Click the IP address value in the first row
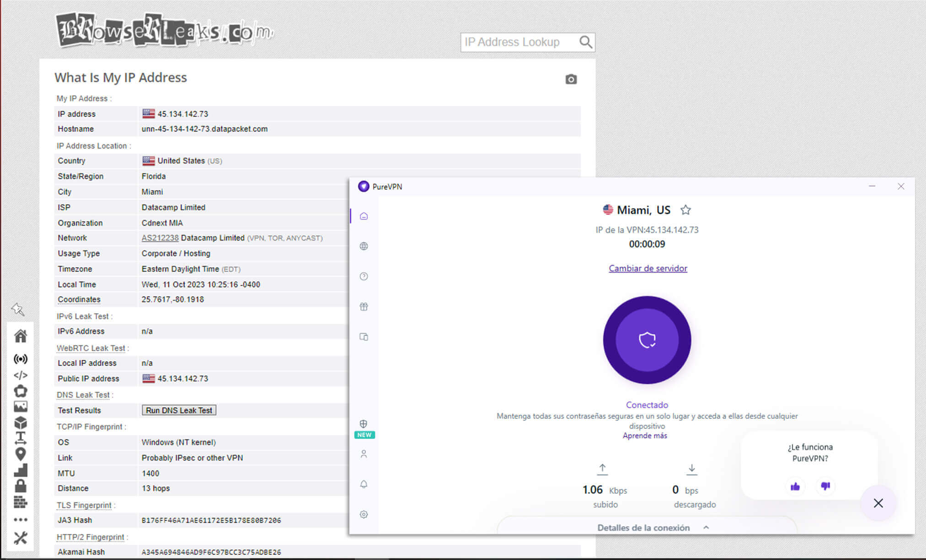Screen dimensions: 926x560 click(x=183, y=114)
